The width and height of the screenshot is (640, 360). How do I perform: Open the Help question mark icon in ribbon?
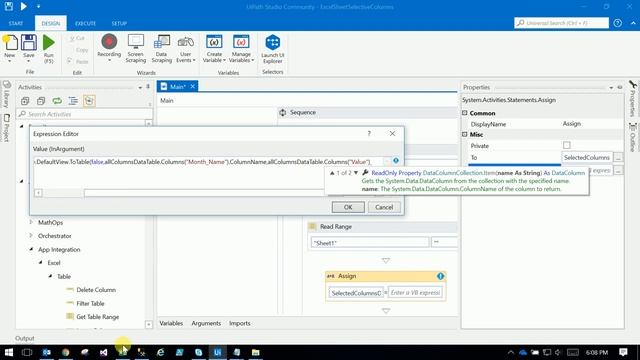[x=618, y=23]
